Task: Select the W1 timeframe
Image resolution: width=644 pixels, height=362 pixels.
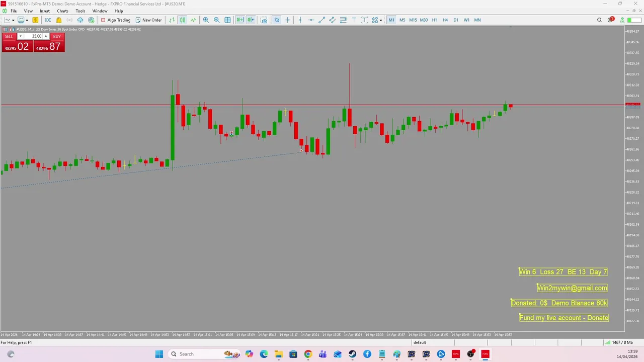Action: (466, 20)
